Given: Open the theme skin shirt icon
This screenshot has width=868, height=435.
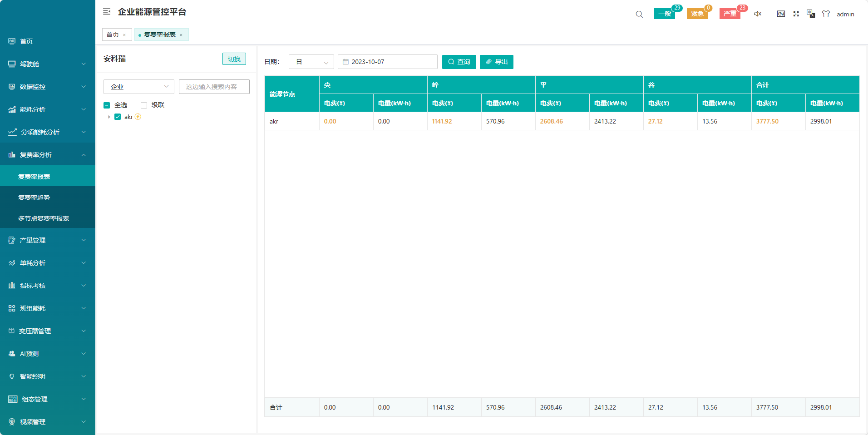Looking at the screenshot, I should 826,14.
